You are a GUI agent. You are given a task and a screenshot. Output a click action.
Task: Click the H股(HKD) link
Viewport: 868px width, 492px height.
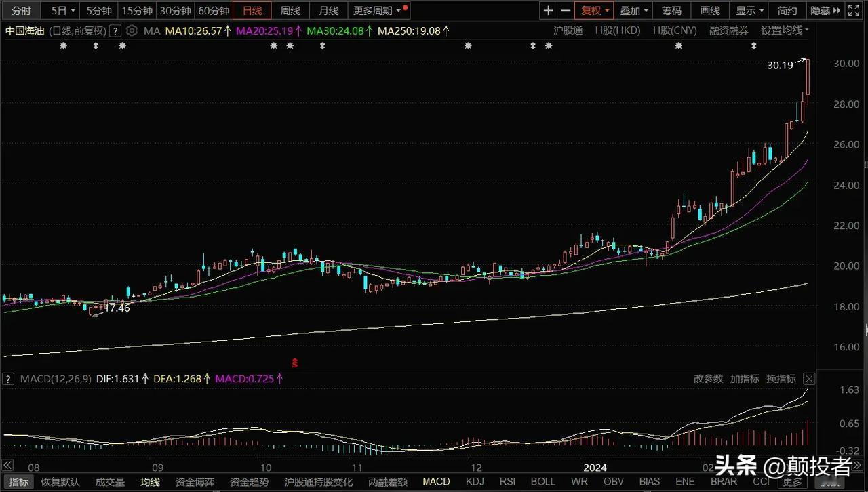[618, 30]
